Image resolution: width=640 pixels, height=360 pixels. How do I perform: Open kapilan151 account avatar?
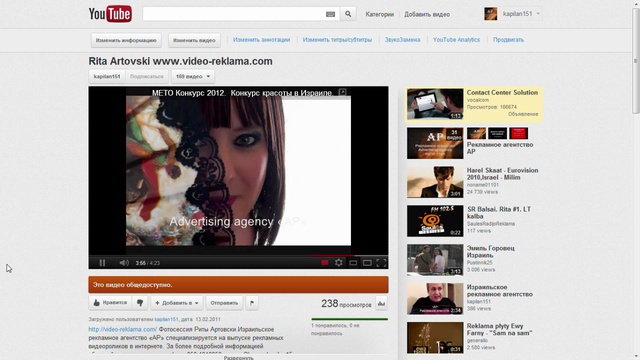[x=491, y=14]
